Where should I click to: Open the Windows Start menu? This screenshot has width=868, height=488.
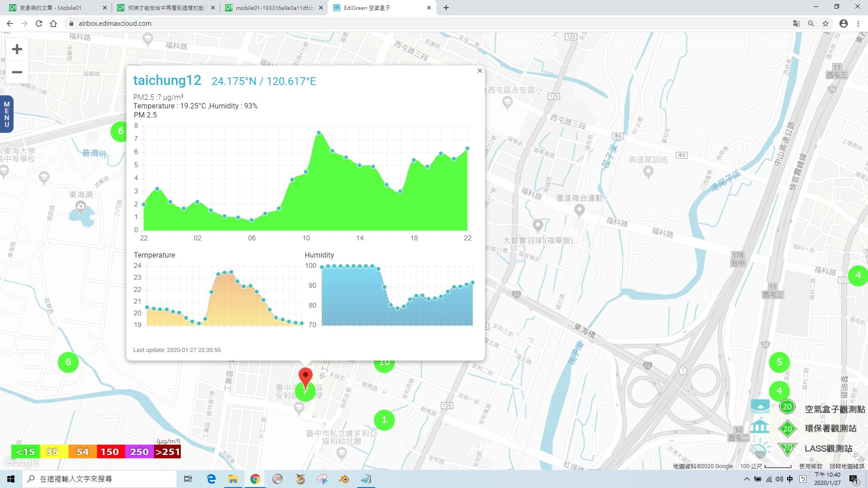pos(11,479)
